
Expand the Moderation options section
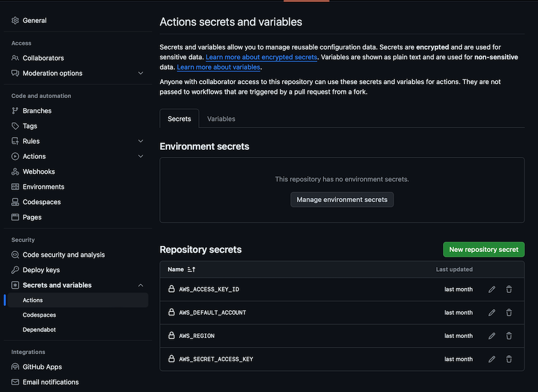(x=141, y=73)
